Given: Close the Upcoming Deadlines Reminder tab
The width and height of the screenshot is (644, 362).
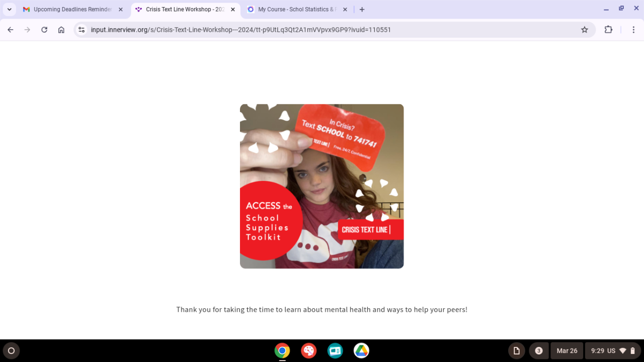Looking at the screenshot, I should pos(121,9).
